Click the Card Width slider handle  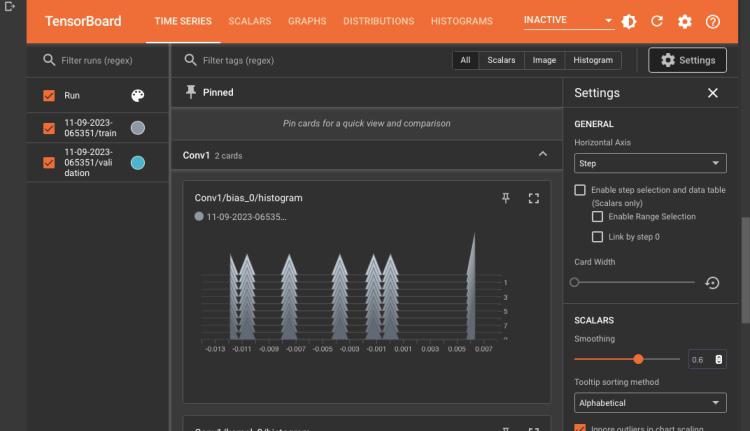click(574, 282)
